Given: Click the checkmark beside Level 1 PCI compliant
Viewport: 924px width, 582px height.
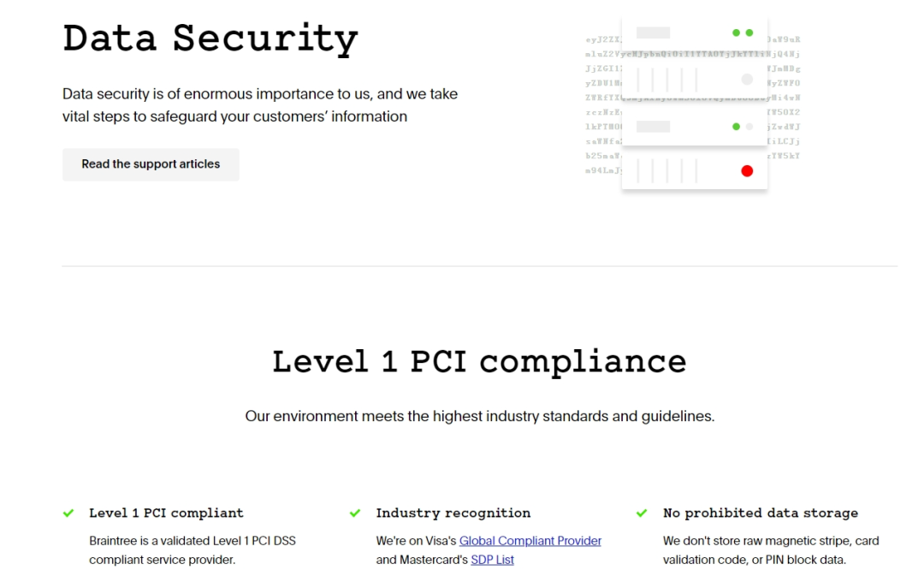Looking at the screenshot, I should click(x=68, y=514).
